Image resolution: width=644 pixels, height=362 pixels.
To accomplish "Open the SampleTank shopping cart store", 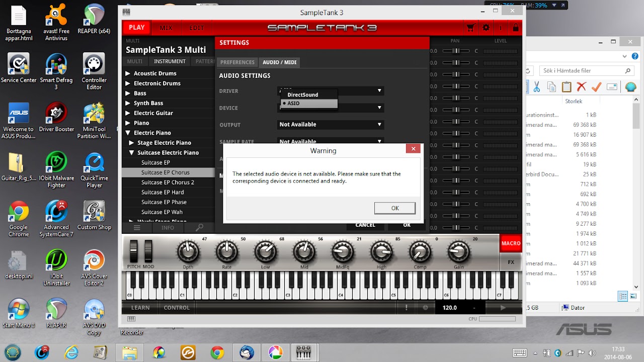I will [x=471, y=28].
